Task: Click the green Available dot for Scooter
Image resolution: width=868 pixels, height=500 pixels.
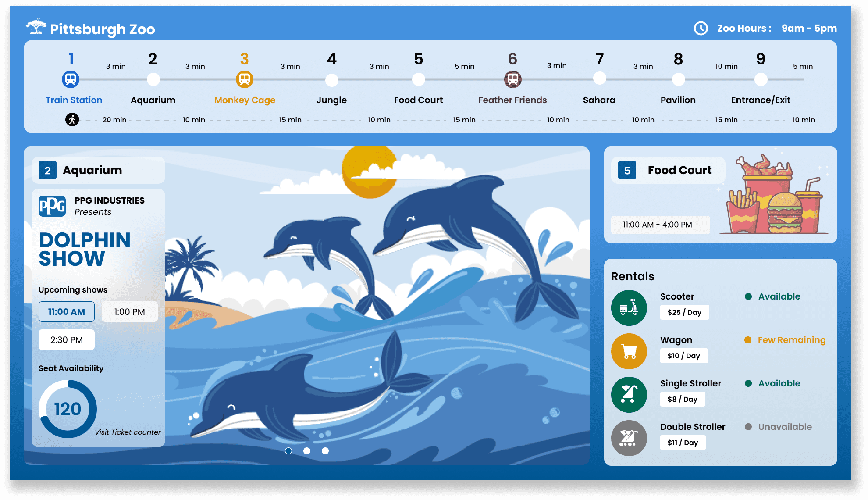Action: 748,296
